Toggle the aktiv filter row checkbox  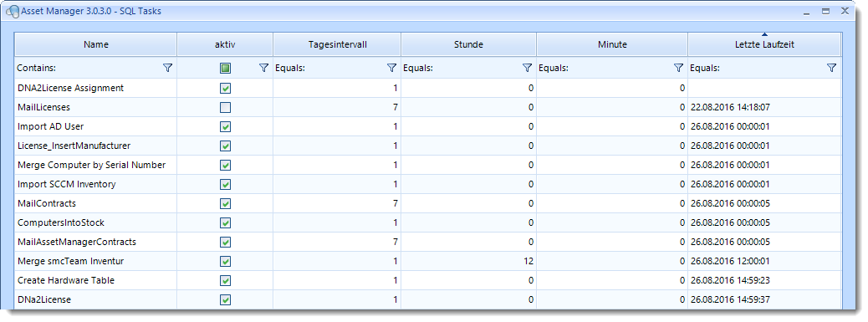225,69
